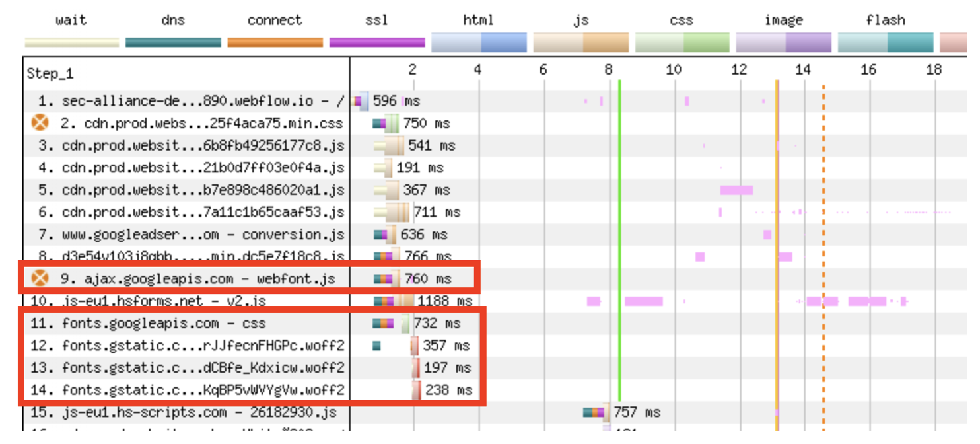Click the 18 second mark on time axis
Image resolution: width=980 pixels, height=444 pixels.
[x=933, y=69]
